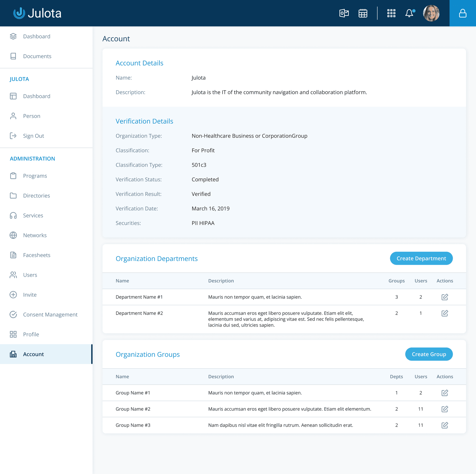Edit Group Name #3 row
Screen dimensions: 476x474
click(445, 425)
